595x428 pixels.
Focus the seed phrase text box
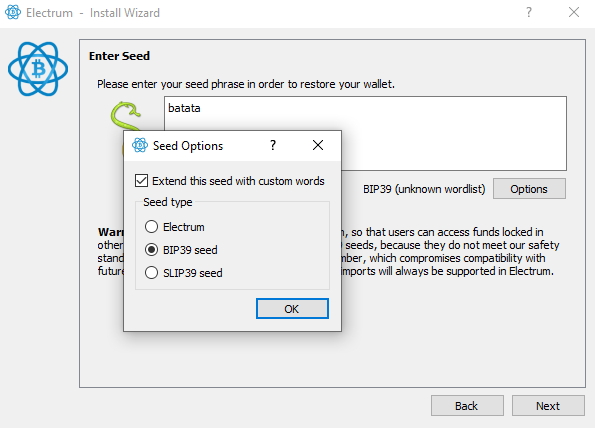click(365, 133)
